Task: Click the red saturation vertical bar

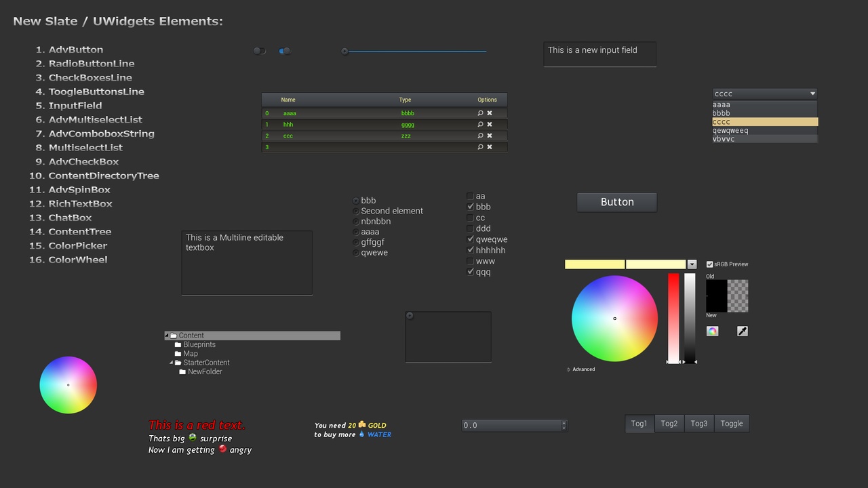Action: point(673,319)
